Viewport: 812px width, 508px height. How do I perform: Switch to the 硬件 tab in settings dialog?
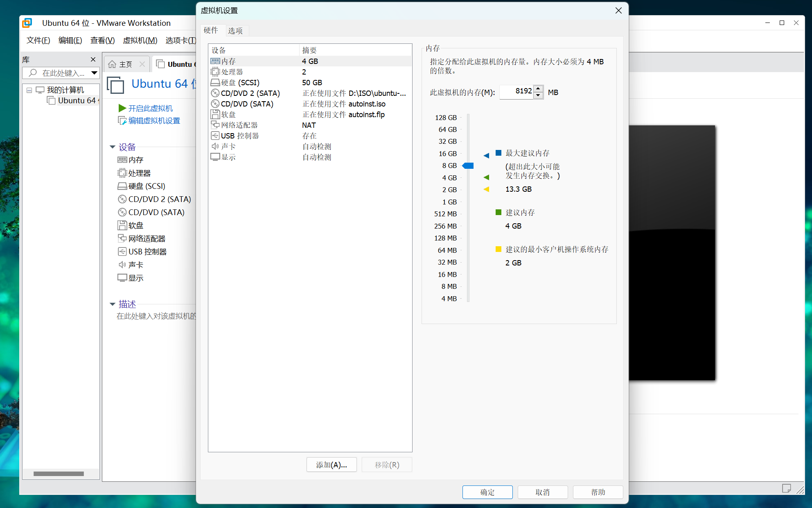point(211,30)
